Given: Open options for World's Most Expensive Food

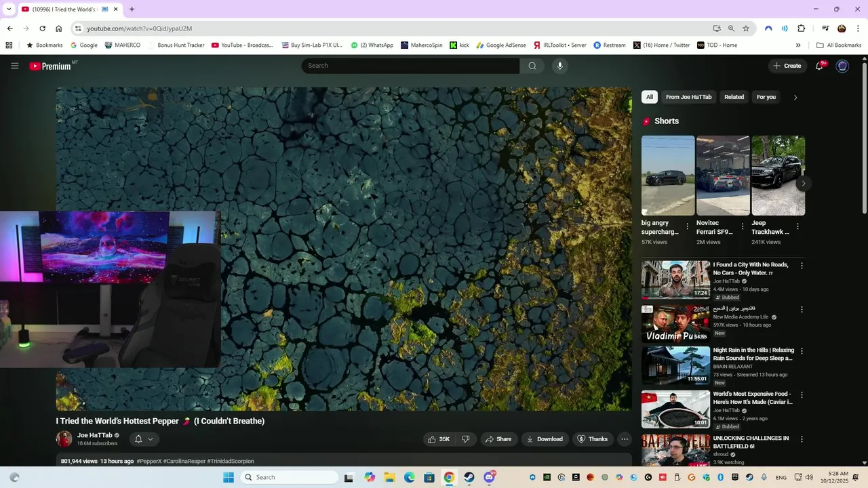Looking at the screenshot, I should pyautogui.click(x=802, y=394).
